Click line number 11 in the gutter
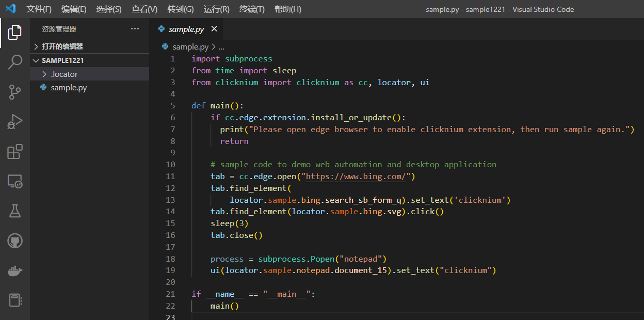 pyautogui.click(x=171, y=177)
